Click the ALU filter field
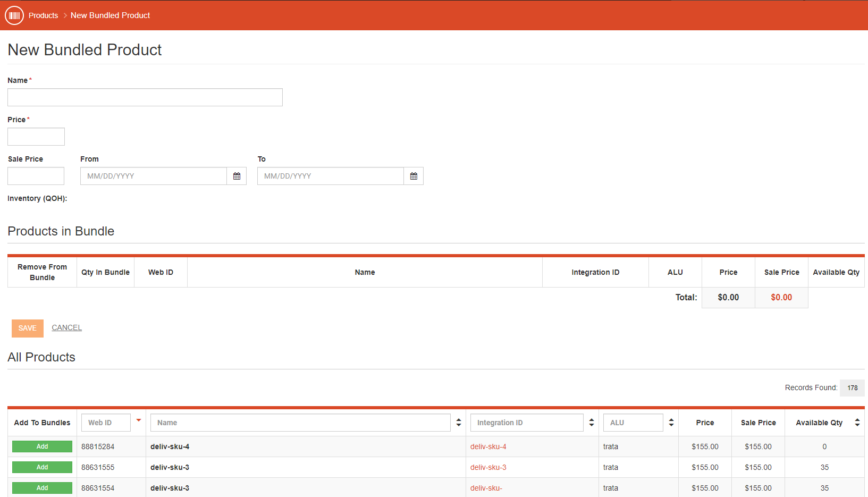 coord(633,423)
